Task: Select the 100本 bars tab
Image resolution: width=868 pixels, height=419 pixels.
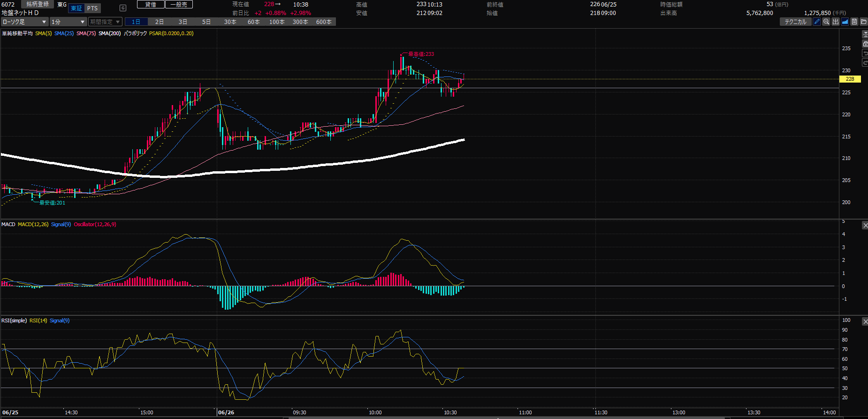Action: pos(277,22)
